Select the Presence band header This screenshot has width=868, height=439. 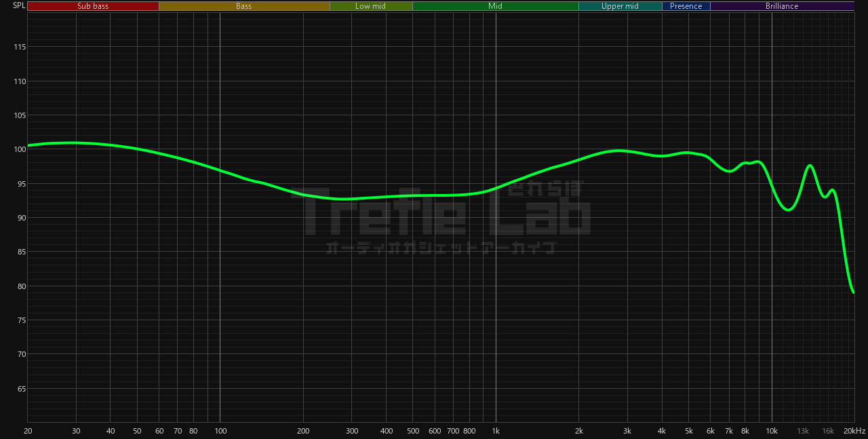coord(686,6)
